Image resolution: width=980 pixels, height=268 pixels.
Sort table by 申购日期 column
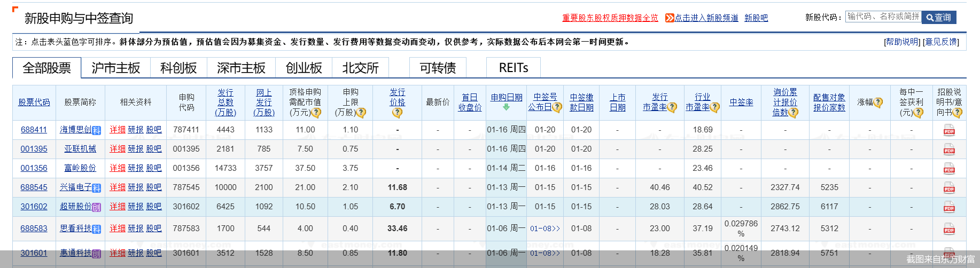[506, 98]
